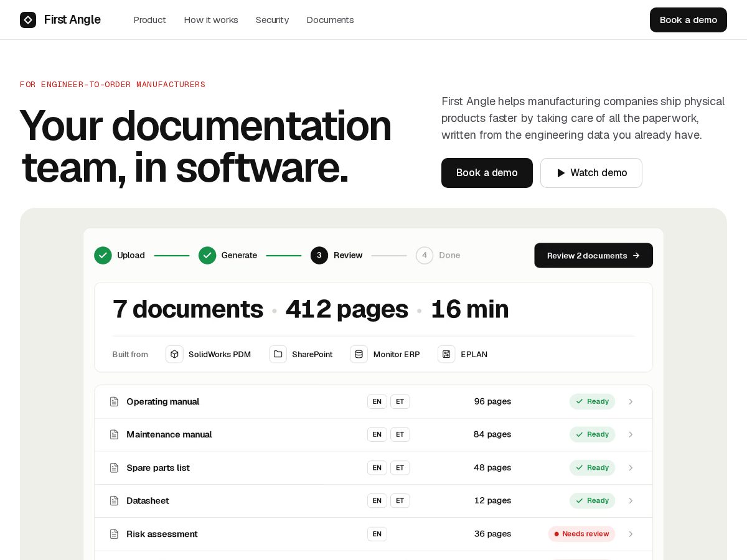Click the hero Book a demo button
The width and height of the screenshot is (747, 560).
pos(487,173)
